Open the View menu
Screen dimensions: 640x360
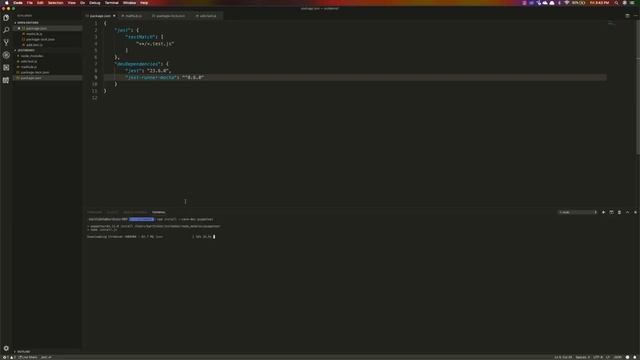[72, 3]
